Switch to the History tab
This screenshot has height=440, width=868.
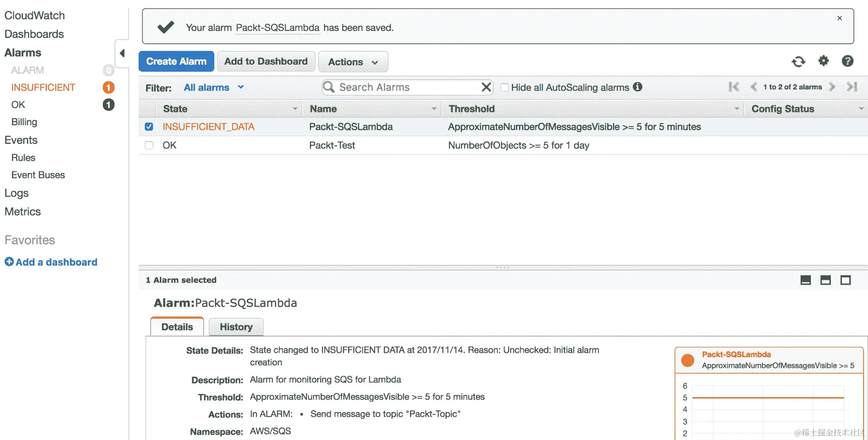236,327
